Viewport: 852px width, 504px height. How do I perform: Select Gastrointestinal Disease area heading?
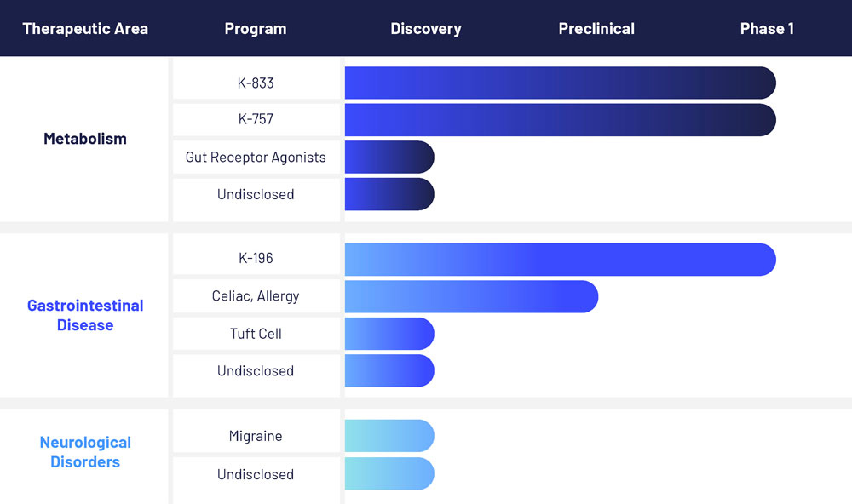[x=85, y=315]
